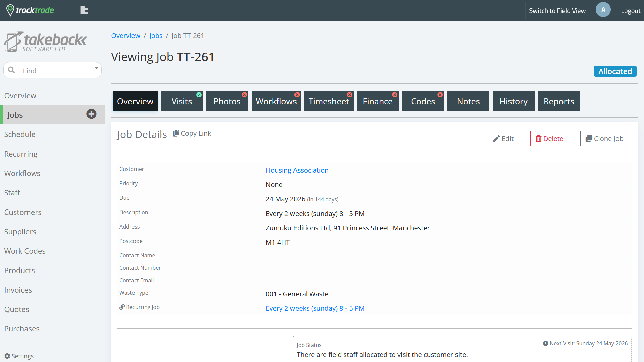Click the Edit pencil icon
Screen dimensions: 644x362
[496, 139]
